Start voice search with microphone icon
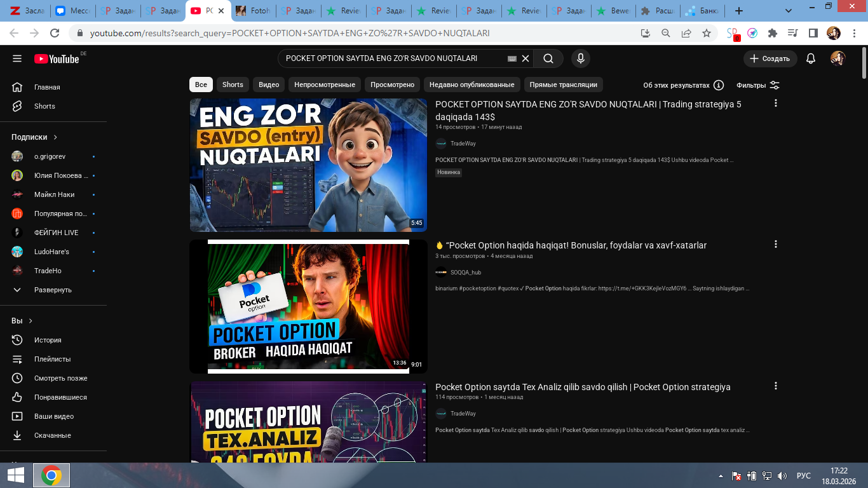The width and height of the screenshot is (868, 488). pyautogui.click(x=580, y=58)
